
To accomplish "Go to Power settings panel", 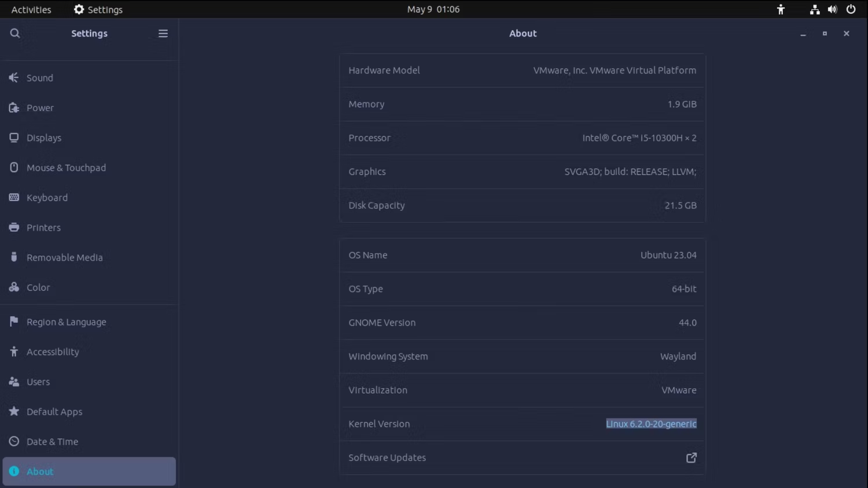I will pos(89,108).
